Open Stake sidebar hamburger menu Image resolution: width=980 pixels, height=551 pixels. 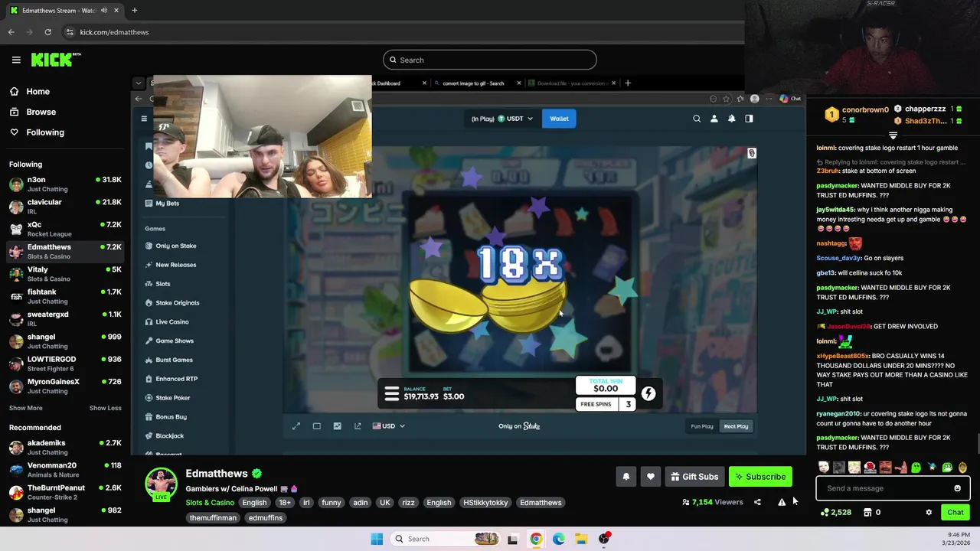[143, 119]
